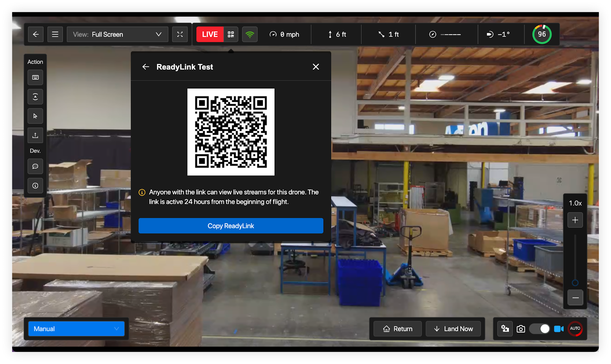
Task: Click the upload share icon in sidebar
Action: [35, 135]
